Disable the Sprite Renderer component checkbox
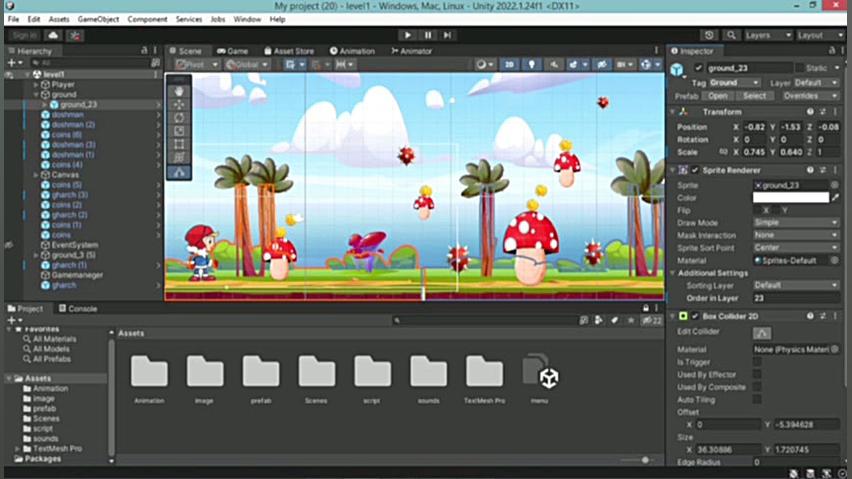 point(694,170)
